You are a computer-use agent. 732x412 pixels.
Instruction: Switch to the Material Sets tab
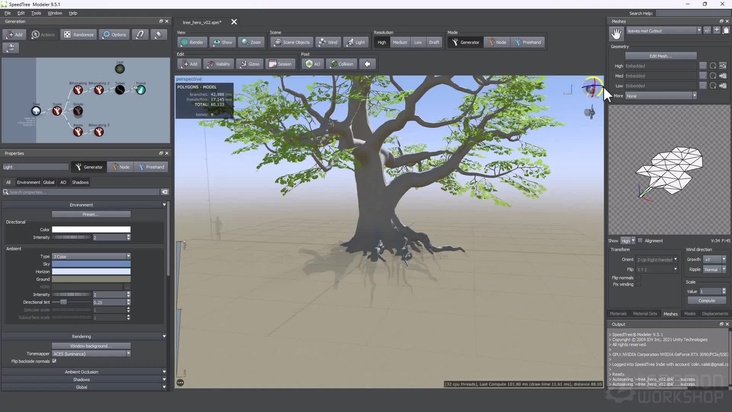click(645, 314)
